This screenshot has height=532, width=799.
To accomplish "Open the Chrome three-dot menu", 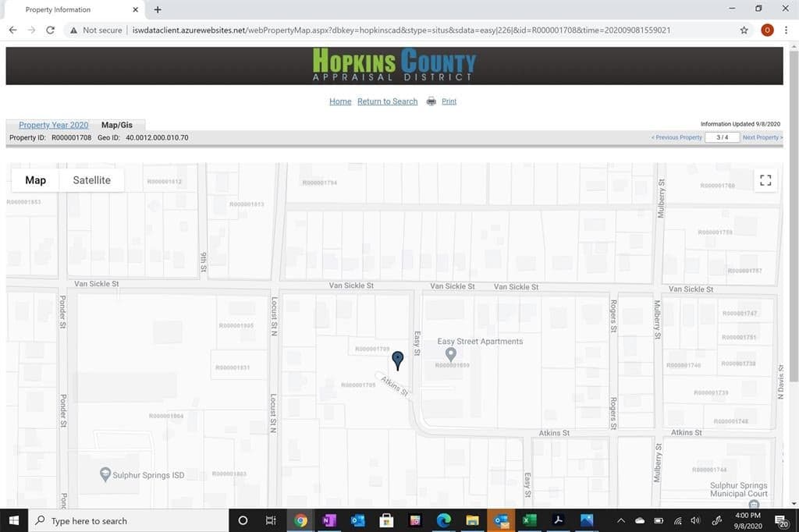I will [x=787, y=30].
